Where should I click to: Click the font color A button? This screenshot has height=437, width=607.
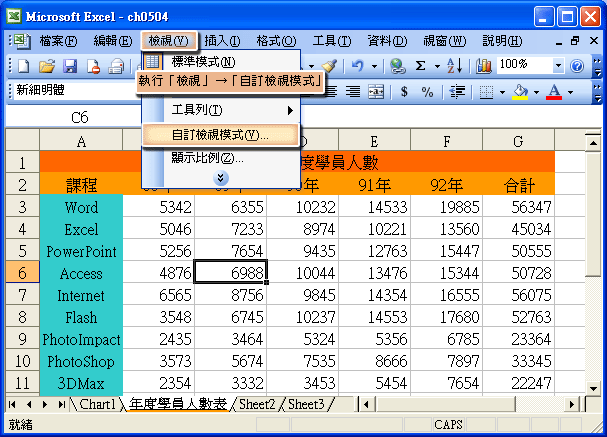pyautogui.click(x=555, y=91)
